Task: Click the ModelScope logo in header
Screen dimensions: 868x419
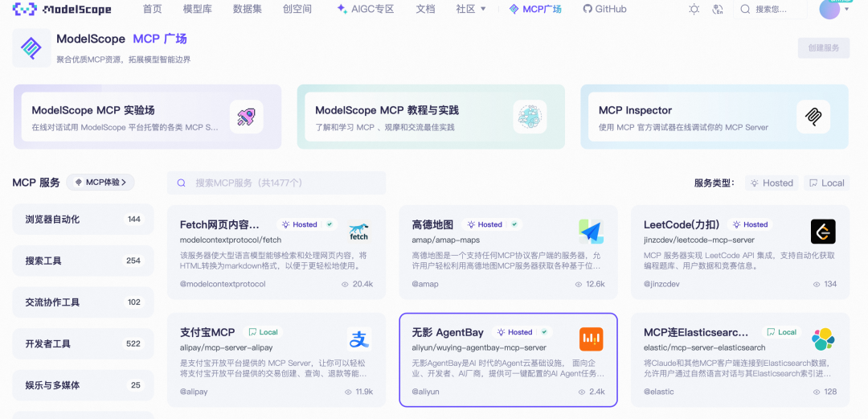Action: 62,10
